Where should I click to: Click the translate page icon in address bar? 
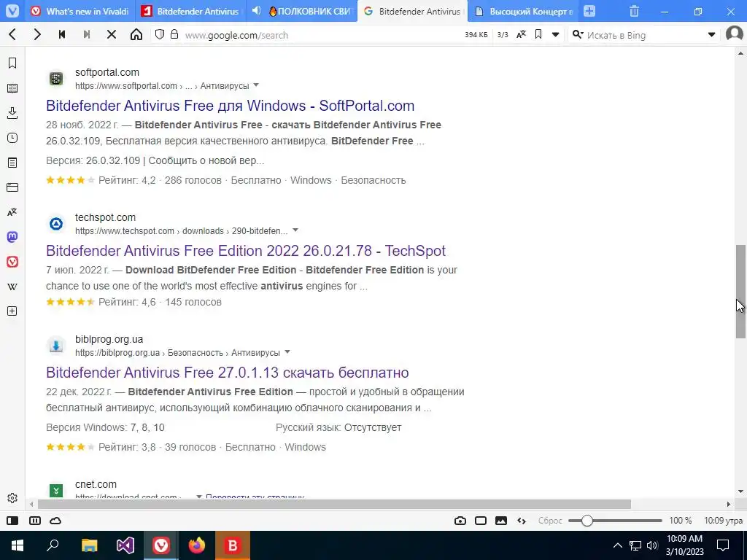point(521,34)
